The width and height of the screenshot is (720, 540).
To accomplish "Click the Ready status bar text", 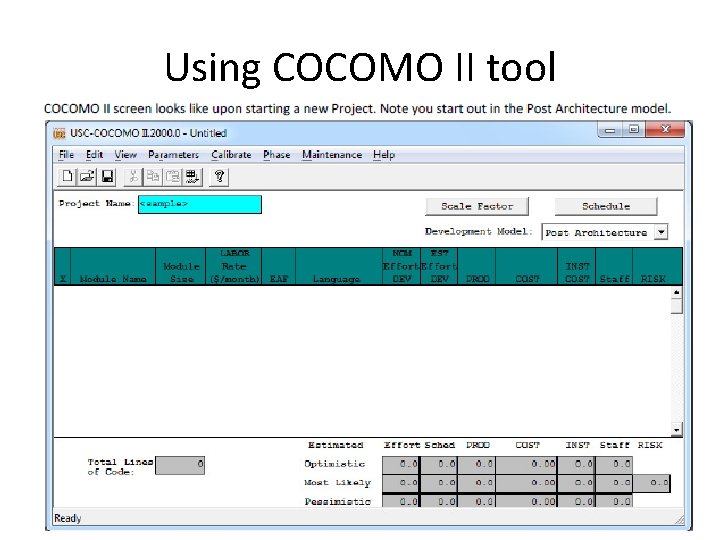I will [68, 518].
